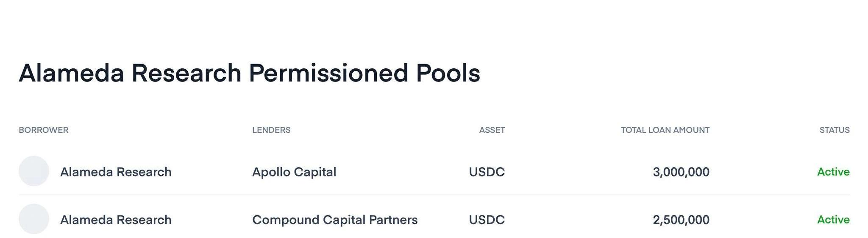Click the second row's borrower avatar circle

(34, 219)
